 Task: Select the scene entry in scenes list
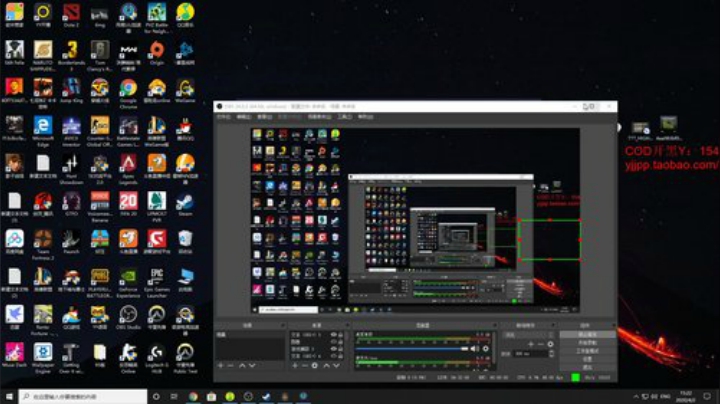coord(250,335)
